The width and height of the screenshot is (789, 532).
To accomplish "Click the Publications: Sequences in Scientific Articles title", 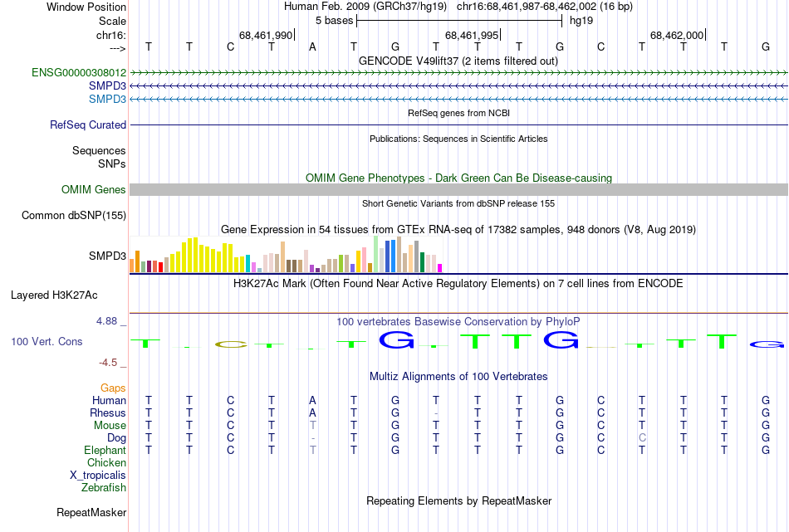I will pyautogui.click(x=458, y=139).
